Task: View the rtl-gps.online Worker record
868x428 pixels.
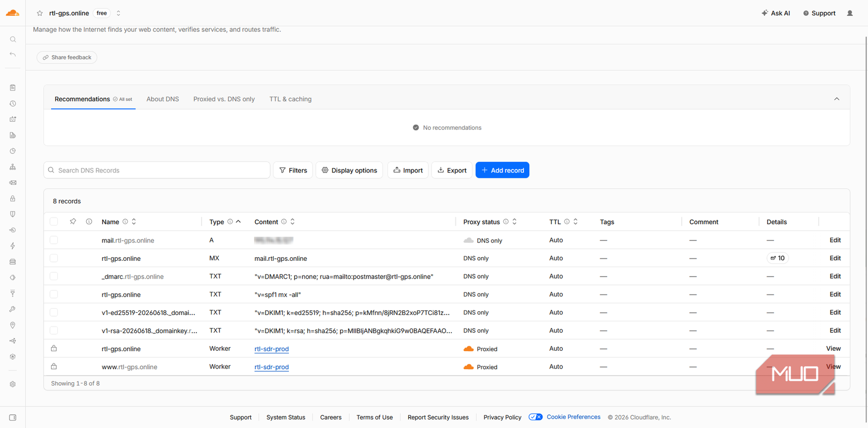Action: pyautogui.click(x=833, y=349)
